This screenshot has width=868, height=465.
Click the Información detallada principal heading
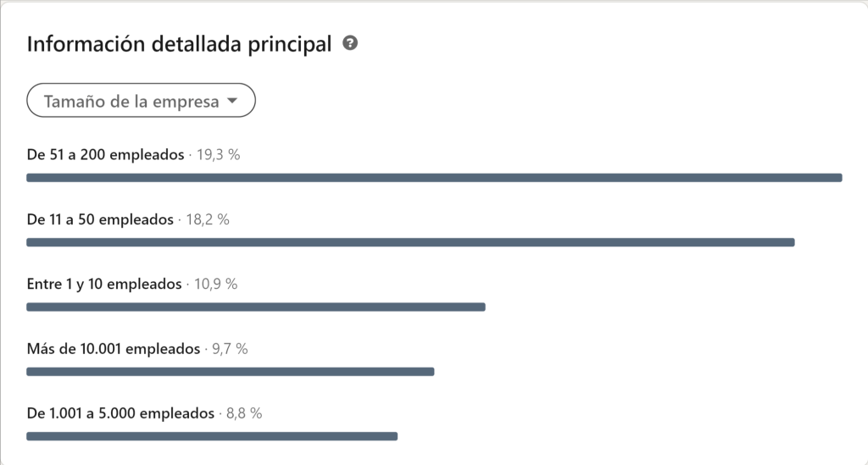(x=179, y=44)
